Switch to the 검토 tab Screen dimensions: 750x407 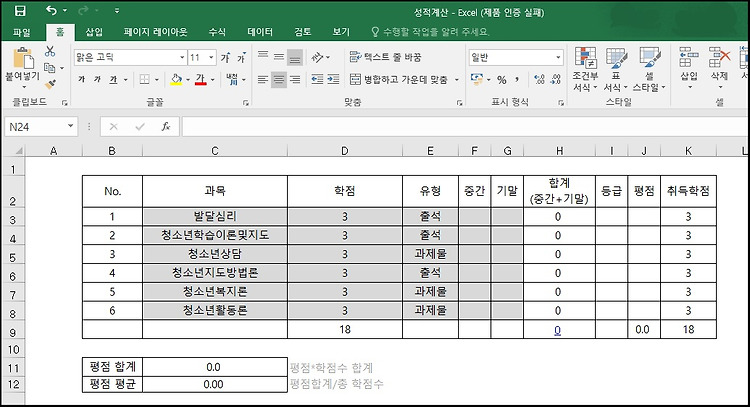(x=303, y=32)
